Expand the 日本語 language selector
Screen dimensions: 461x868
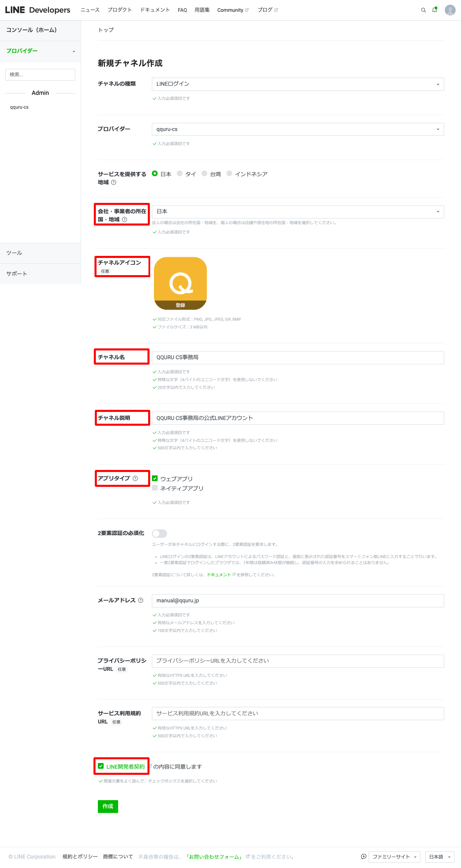pyautogui.click(x=439, y=857)
